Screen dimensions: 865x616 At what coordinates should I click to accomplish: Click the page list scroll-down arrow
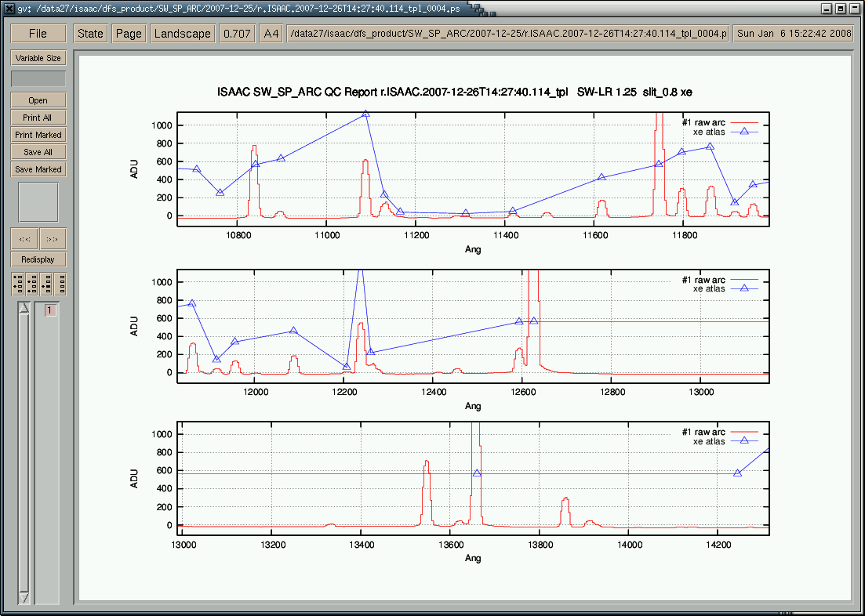(x=24, y=597)
